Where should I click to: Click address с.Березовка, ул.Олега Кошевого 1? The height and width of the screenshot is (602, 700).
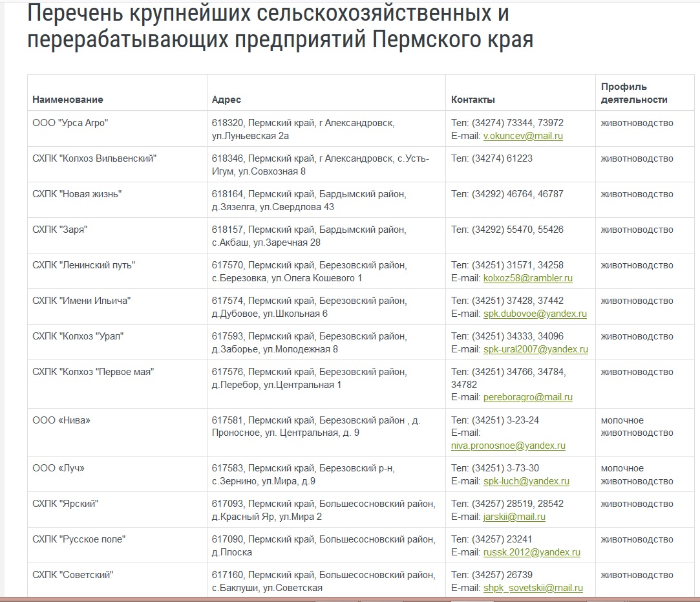[310, 272]
